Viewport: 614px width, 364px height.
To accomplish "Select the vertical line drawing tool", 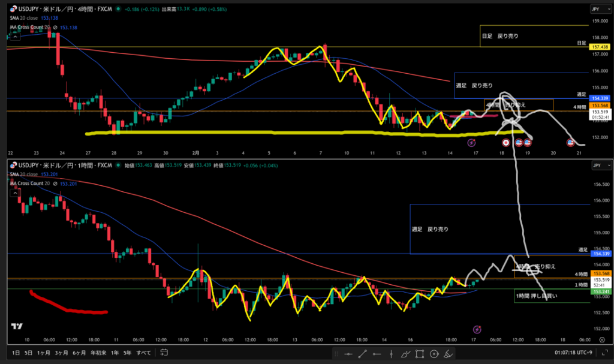I will pyautogui.click(x=391, y=353).
